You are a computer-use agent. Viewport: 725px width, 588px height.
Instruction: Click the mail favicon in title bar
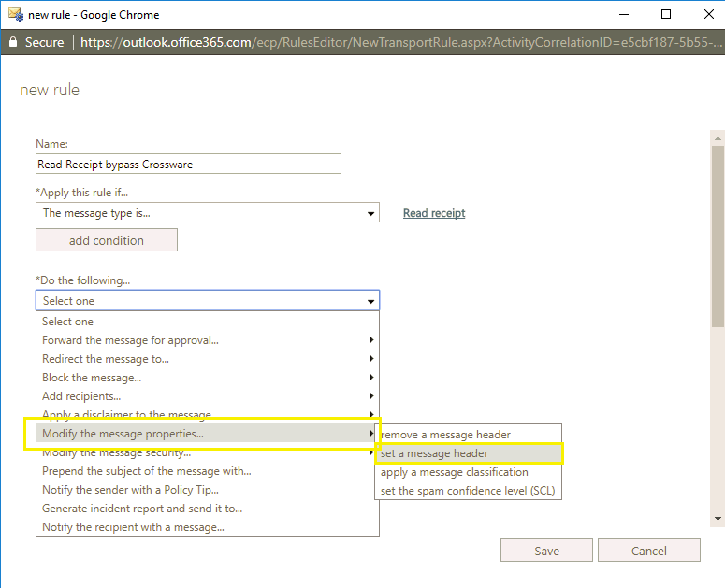tap(16, 14)
